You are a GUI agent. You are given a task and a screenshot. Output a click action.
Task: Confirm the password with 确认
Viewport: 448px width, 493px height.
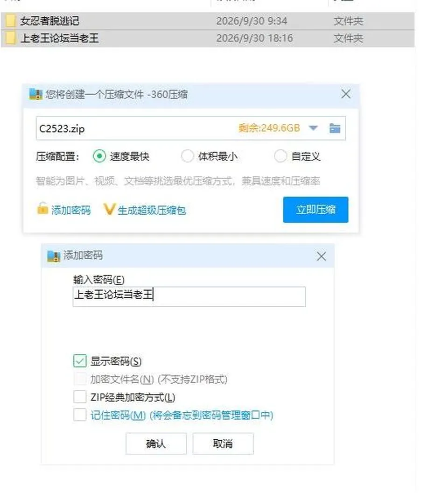pyautogui.click(x=156, y=444)
